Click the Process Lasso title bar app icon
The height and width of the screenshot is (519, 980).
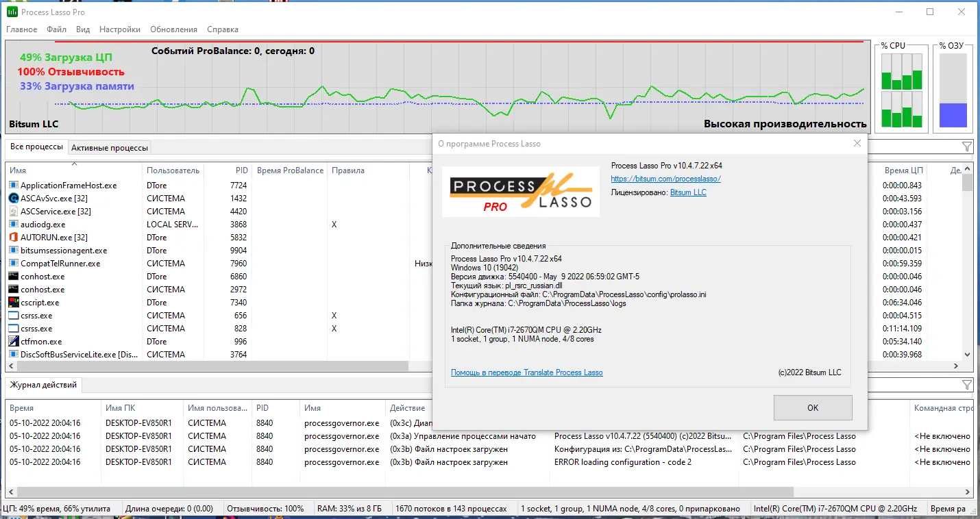[x=12, y=12]
